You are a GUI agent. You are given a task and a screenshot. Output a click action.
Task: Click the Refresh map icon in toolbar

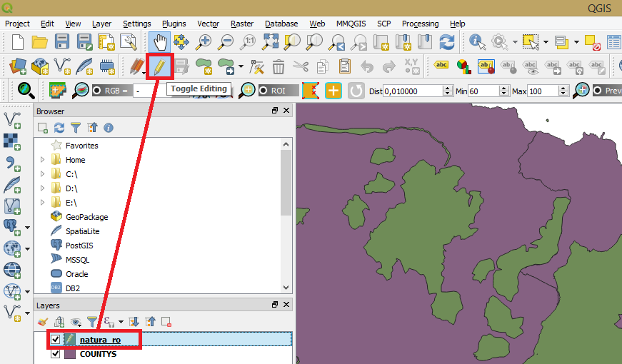[447, 42]
